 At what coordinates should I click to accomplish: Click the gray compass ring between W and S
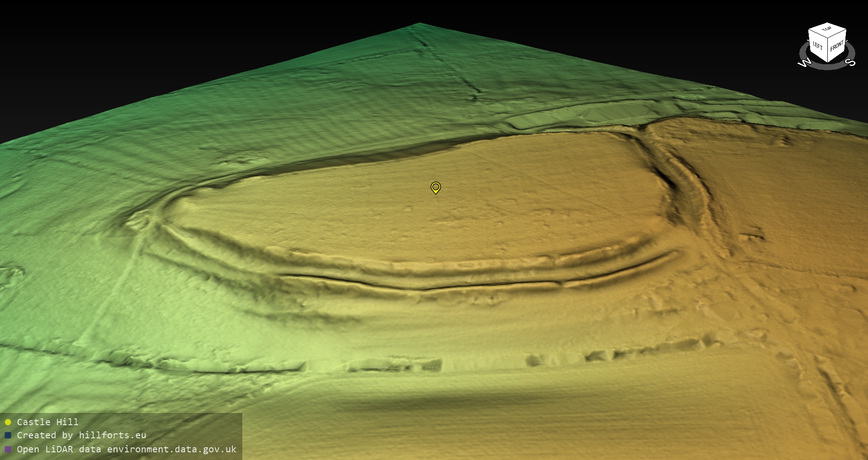(827, 67)
